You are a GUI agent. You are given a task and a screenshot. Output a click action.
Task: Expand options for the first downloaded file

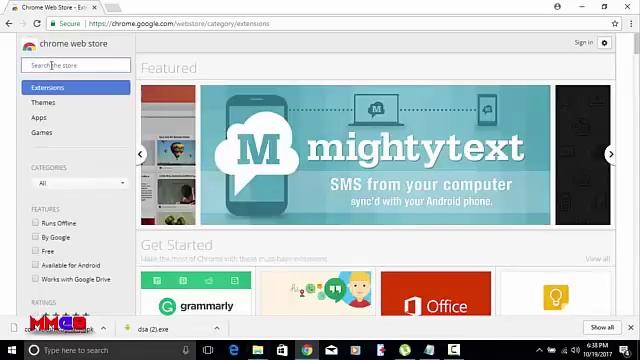coord(104,328)
